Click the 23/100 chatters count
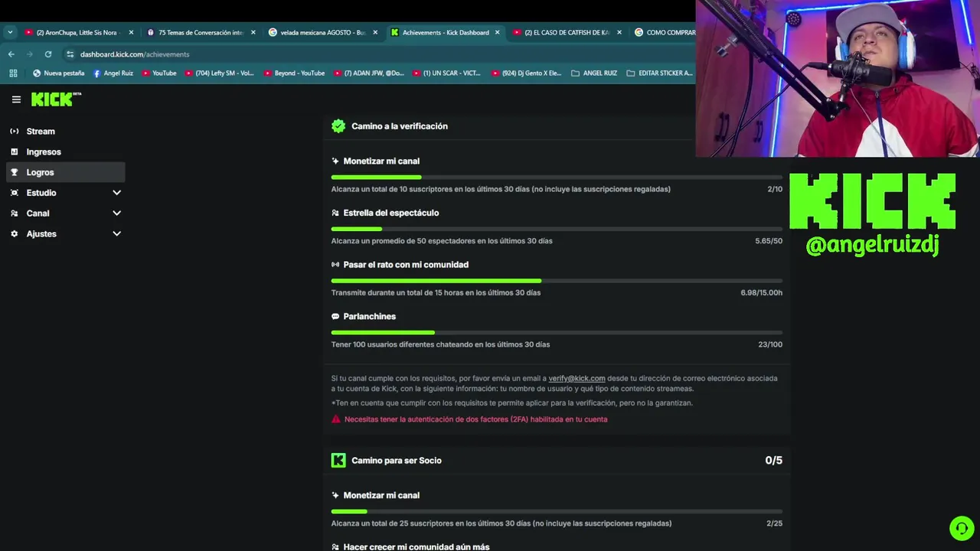The image size is (980, 551). click(770, 344)
